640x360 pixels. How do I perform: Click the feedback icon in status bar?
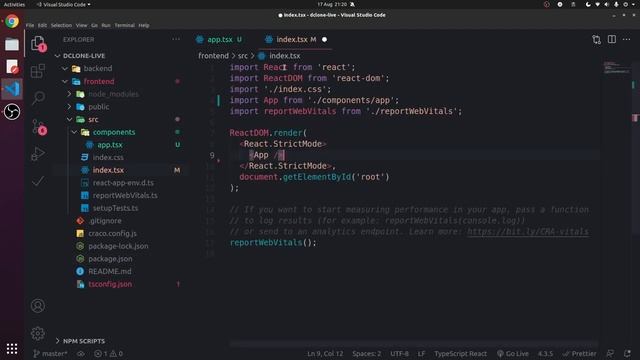(610, 353)
